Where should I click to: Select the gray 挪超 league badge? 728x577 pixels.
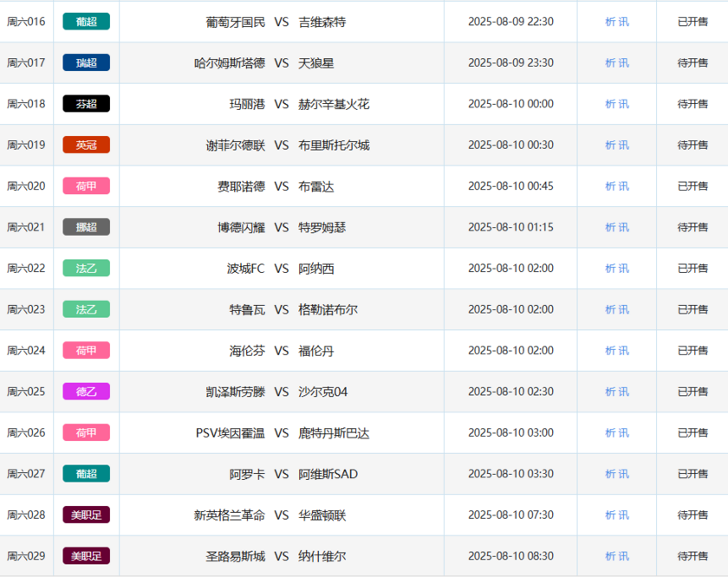(x=87, y=227)
